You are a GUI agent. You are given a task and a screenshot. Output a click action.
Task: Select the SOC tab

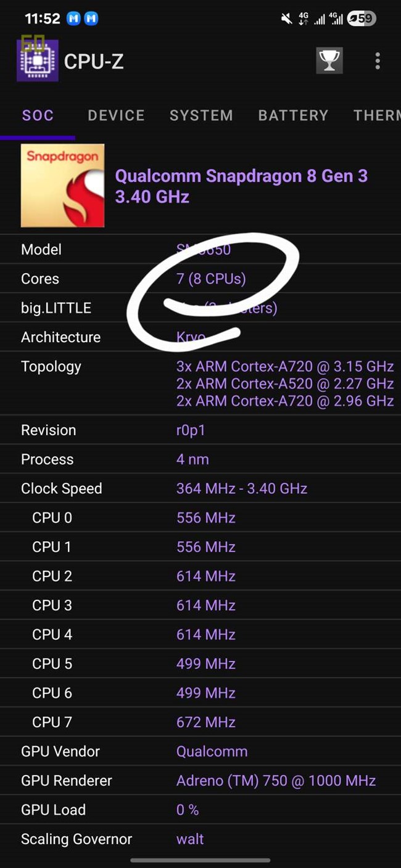click(38, 115)
